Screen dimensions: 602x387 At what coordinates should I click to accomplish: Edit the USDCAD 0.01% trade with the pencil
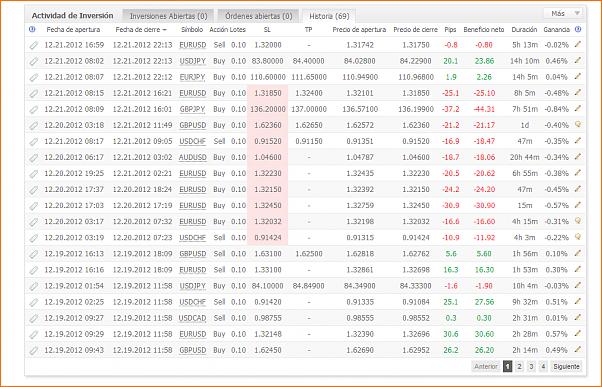click(x=577, y=318)
